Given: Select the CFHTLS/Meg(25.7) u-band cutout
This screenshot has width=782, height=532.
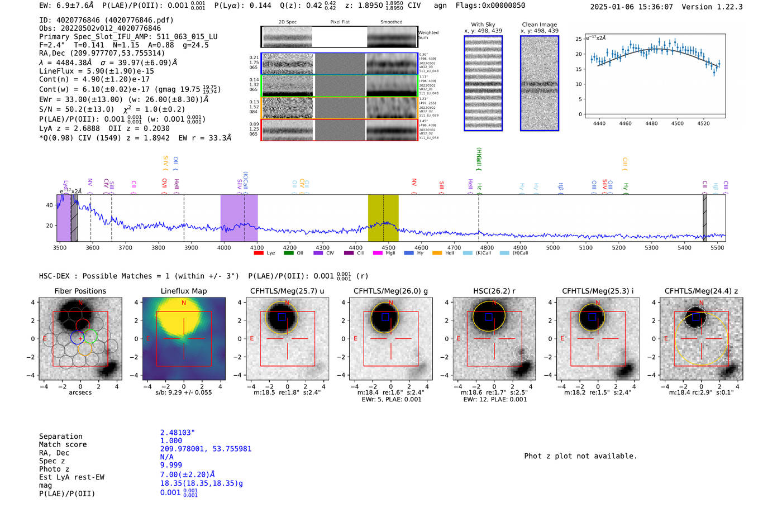Looking at the screenshot, I should pyautogui.click(x=287, y=339).
